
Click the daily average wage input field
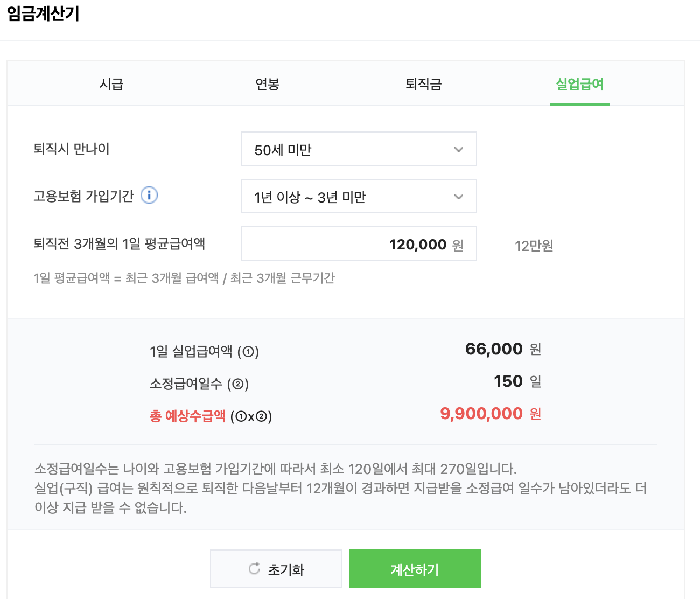359,243
